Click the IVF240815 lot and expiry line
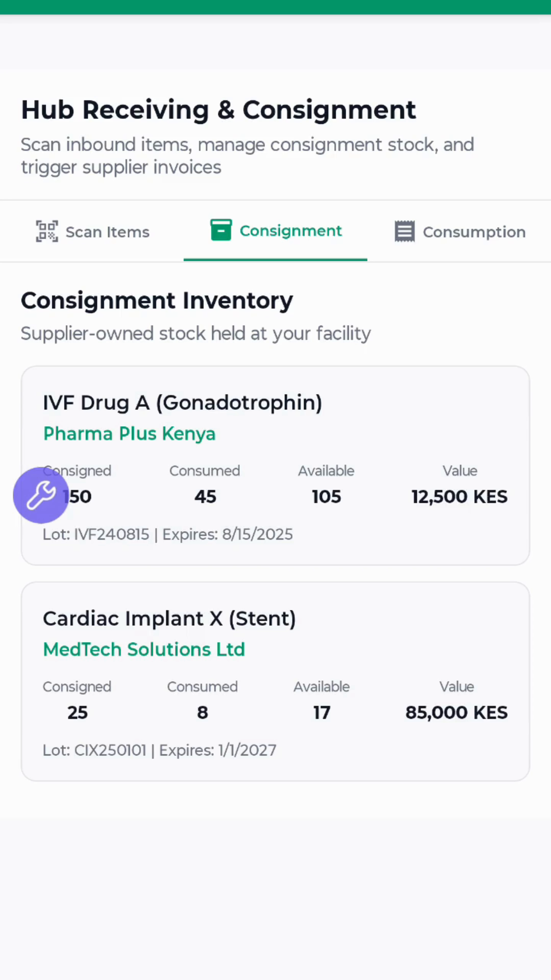The height and width of the screenshot is (980, 551). (168, 534)
